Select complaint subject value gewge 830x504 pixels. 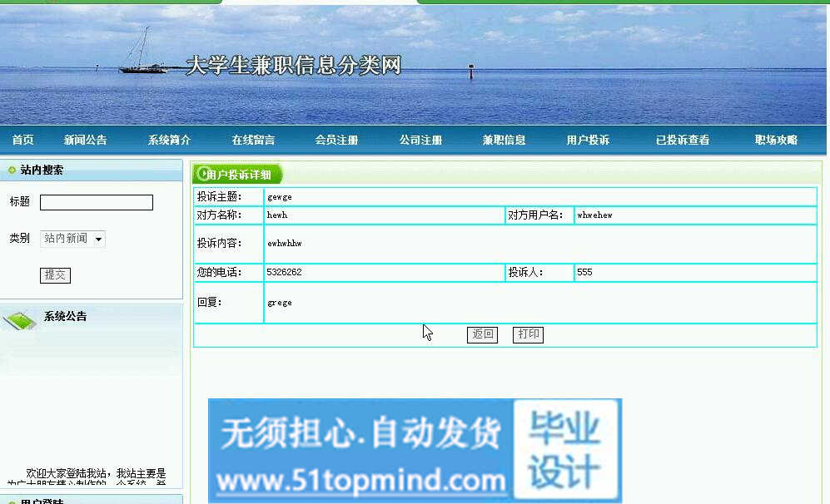pos(280,197)
